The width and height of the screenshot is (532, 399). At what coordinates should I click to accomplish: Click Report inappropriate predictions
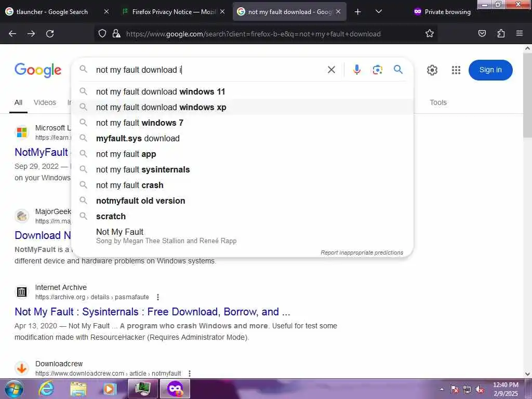coord(362,252)
